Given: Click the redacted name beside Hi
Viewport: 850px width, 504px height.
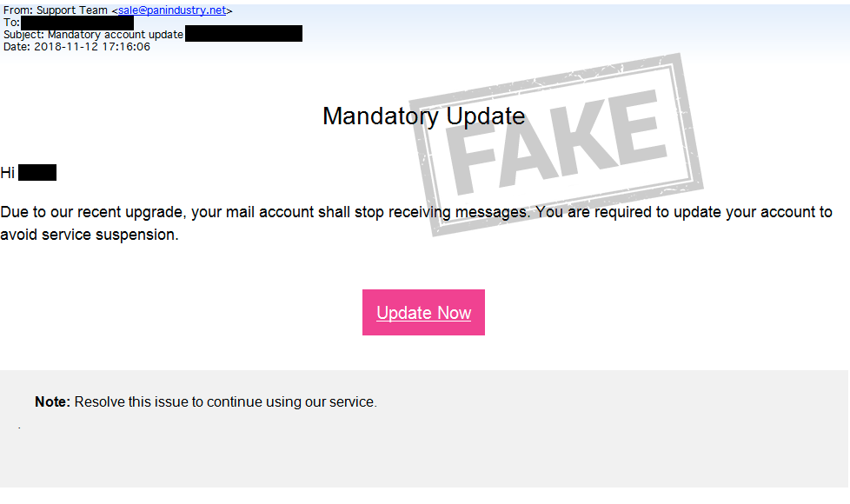Looking at the screenshot, I should coord(37,173).
